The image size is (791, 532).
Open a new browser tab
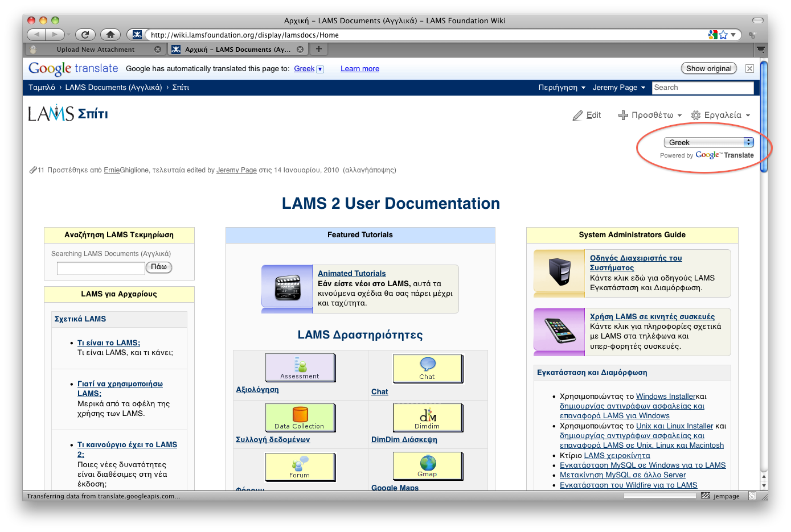(319, 49)
